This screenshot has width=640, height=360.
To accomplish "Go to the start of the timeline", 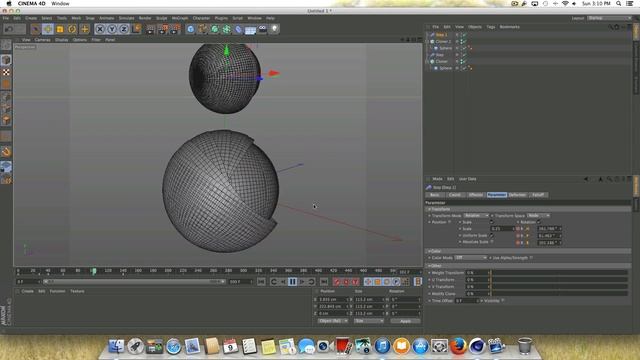I will (261, 282).
